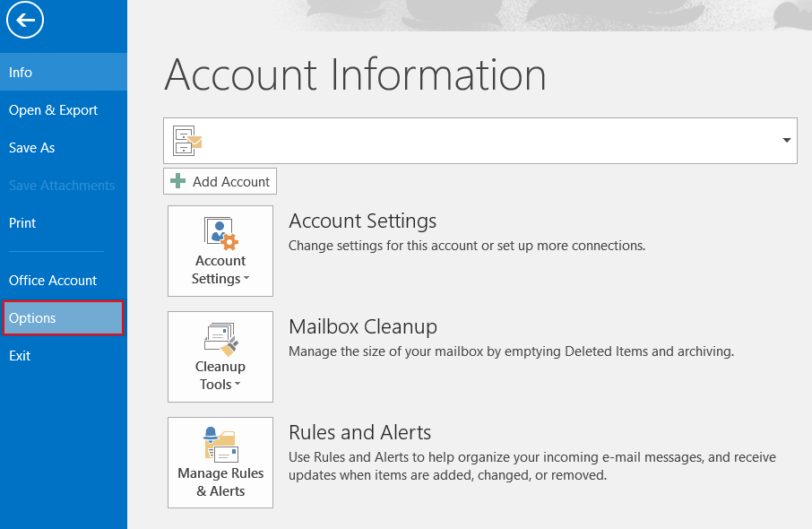Image resolution: width=812 pixels, height=529 pixels.
Task: Go to the Print page
Action: pos(22,222)
